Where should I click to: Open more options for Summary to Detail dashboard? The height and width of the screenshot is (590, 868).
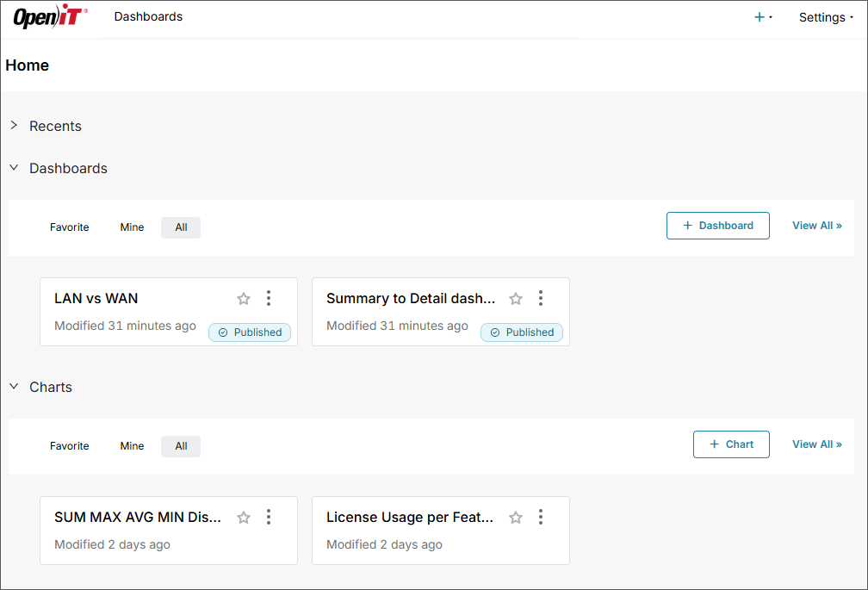coord(541,298)
